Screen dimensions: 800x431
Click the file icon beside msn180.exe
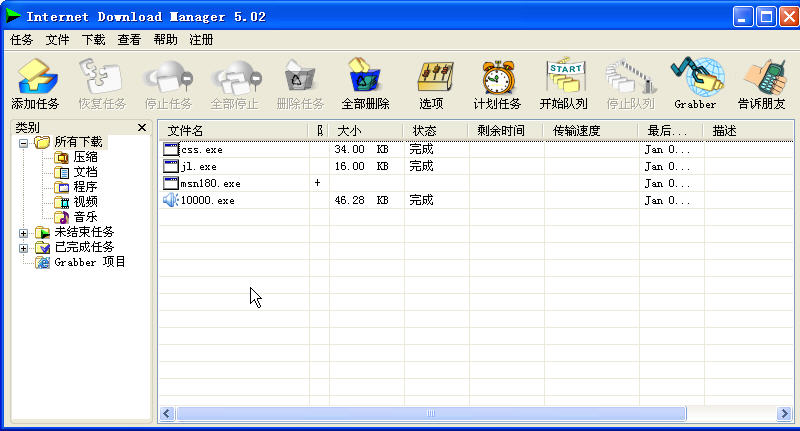[171, 183]
